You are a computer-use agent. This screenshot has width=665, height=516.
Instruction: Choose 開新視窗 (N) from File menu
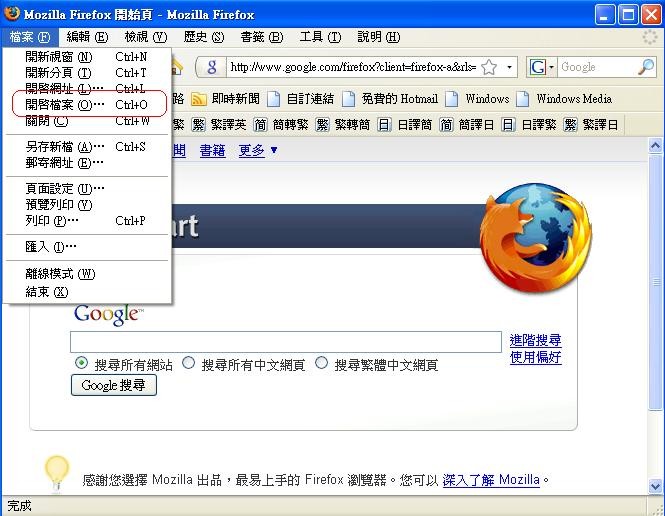click(87, 57)
